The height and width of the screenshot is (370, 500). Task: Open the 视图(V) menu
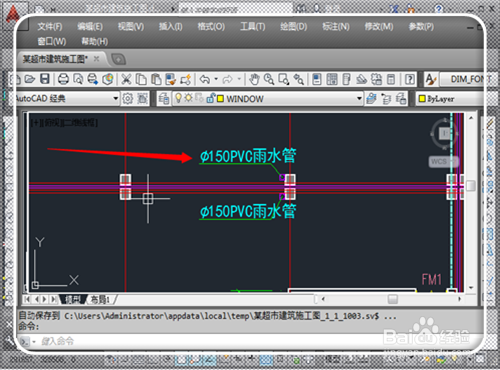[x=131, y=27]
